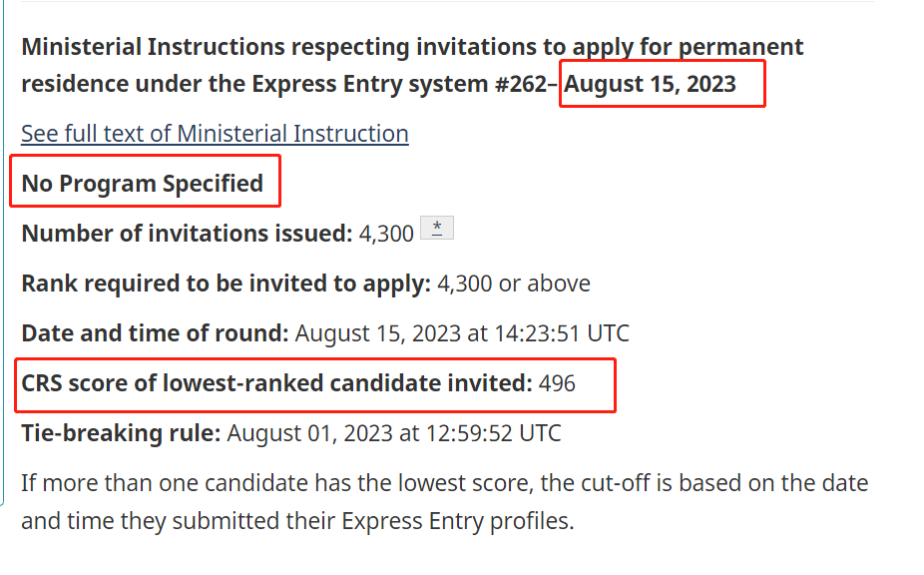924x575 pixels.
Task: Click the 'Rank required to be invited' label
Action: pyautogui.click(x=227, y=284)
